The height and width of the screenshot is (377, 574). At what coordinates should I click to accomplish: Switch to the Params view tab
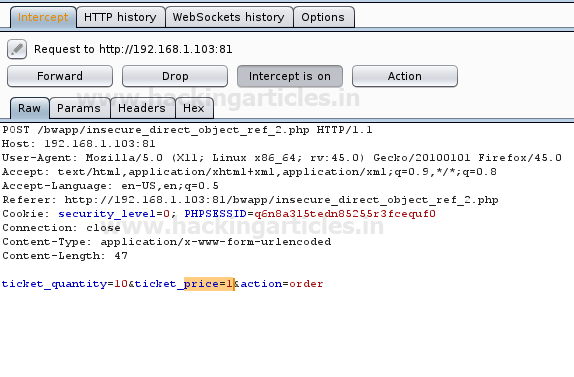coord(79,108)
